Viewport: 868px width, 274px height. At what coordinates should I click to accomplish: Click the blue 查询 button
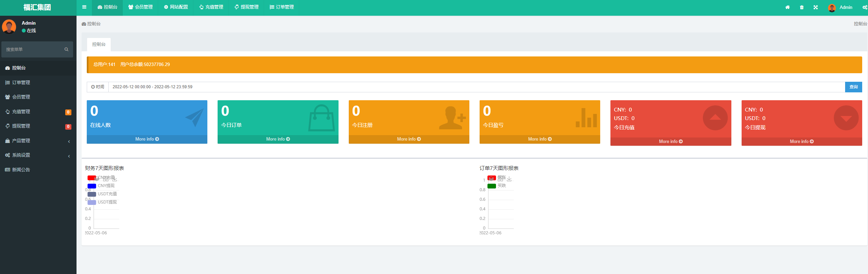tap(853, 87)
